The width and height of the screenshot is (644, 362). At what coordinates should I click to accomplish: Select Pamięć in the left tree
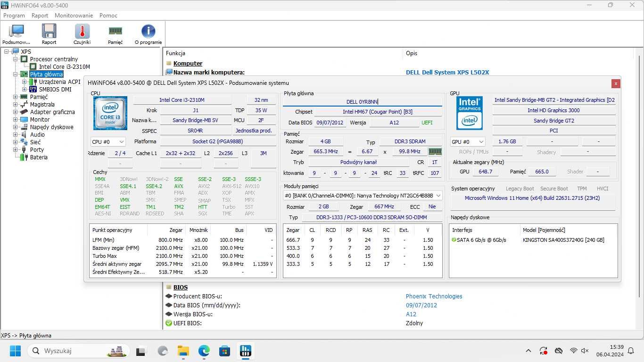coord(39,97)
